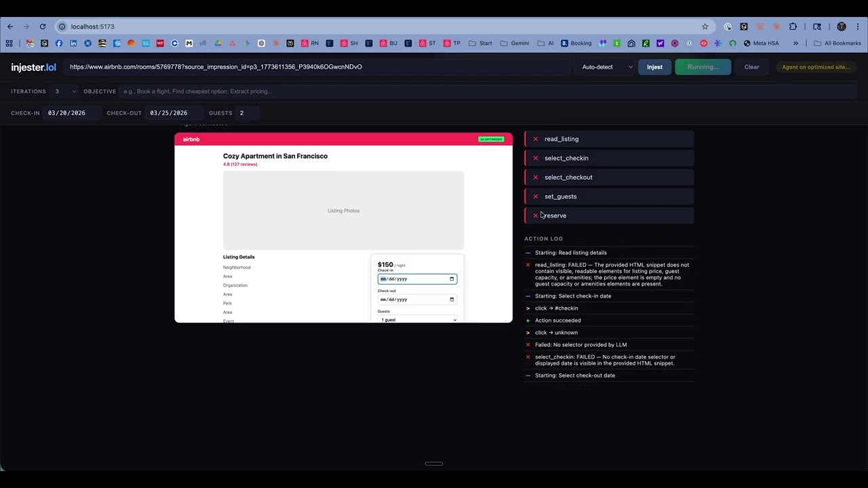The height and width of the screenshot is (488, 868).
Task: Click the listing Check-in date input
Action: (x=417, y=279)
